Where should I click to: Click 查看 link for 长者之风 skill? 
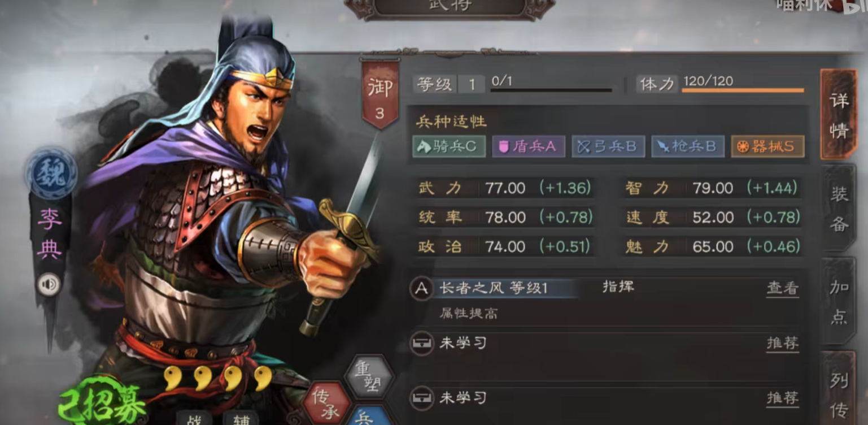point(782,289)
